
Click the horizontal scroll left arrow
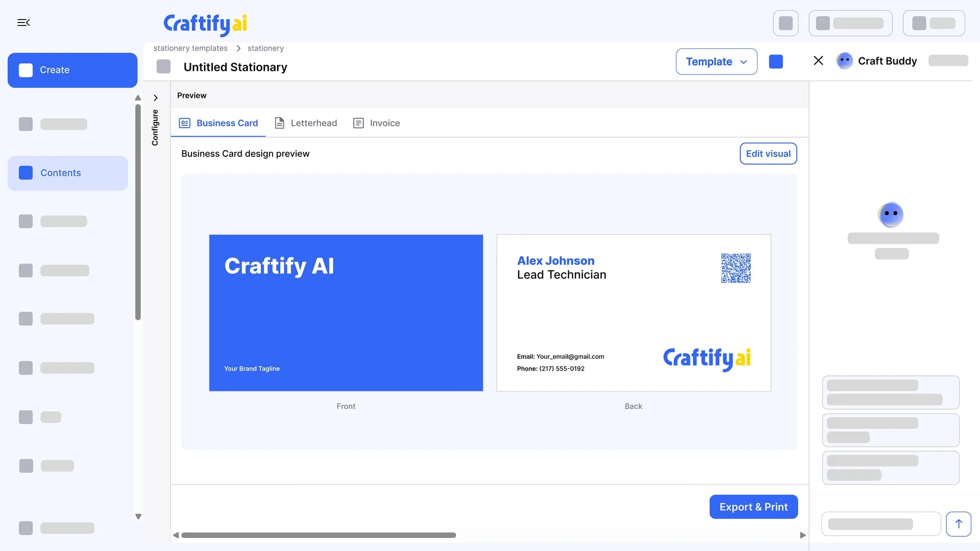(x=176, y=535)
